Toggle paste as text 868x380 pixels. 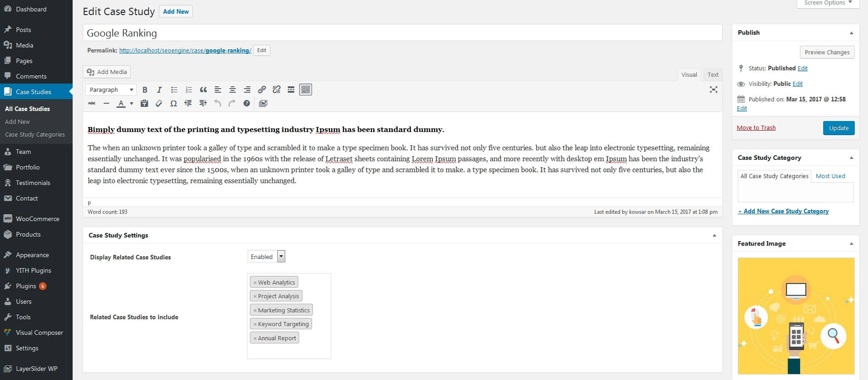tap(144, 104)
